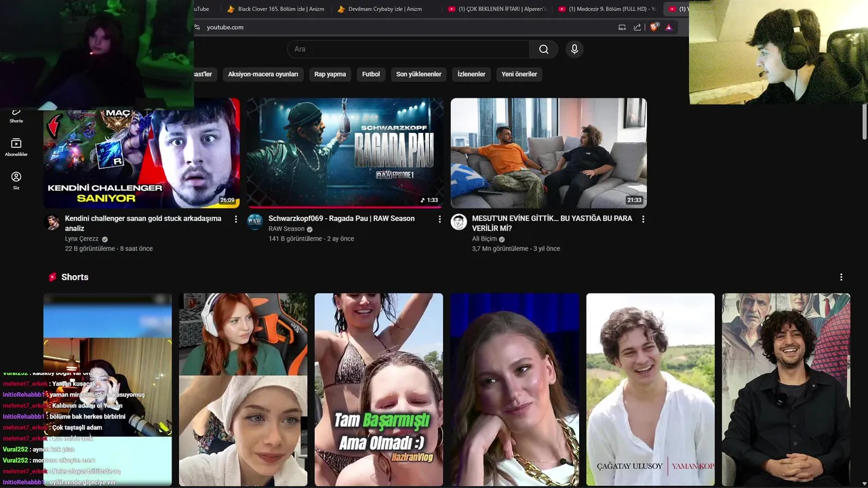Open the Lynx Çerezz channel avatar
Image resolution: width=868 pixels, height=488 pixels.
(x=52, y=222)
